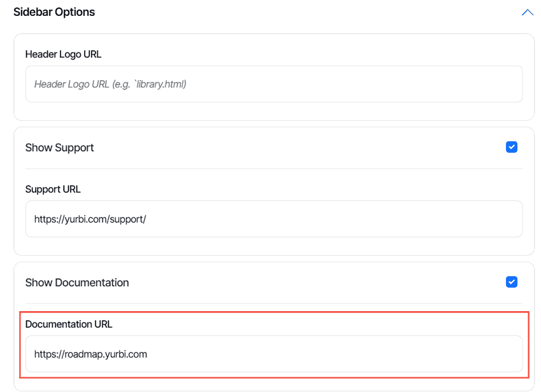Image resolution: width=541 pixels, height=392 pixels.
Task: Click the library.html placeholder text
Action: click(x=161, y=84)
